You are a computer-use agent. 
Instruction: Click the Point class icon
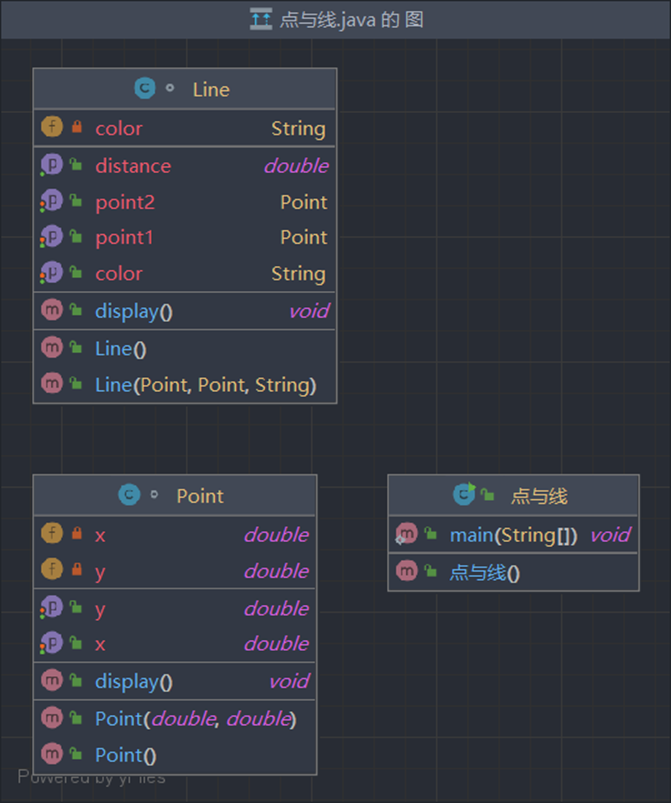click(129, 495)
